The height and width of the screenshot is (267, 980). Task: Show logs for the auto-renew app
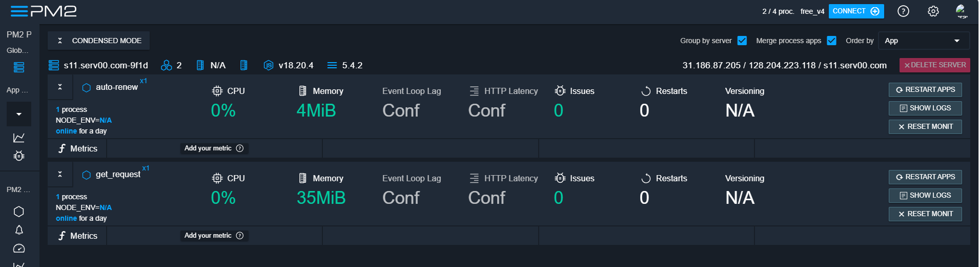(925, 108)
